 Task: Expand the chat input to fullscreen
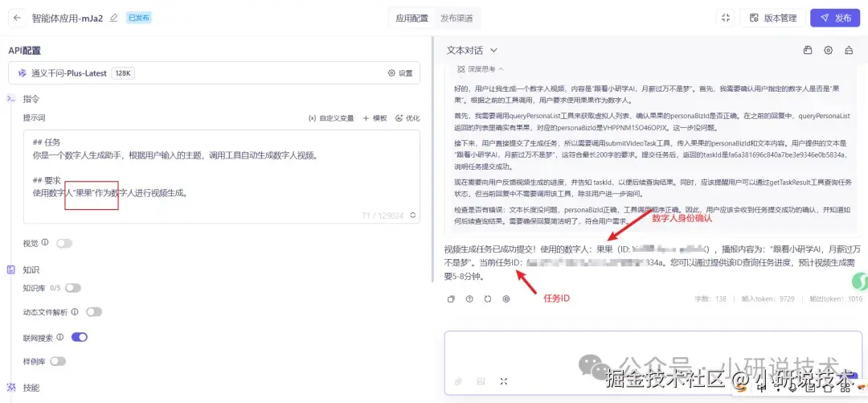[503, 380]
